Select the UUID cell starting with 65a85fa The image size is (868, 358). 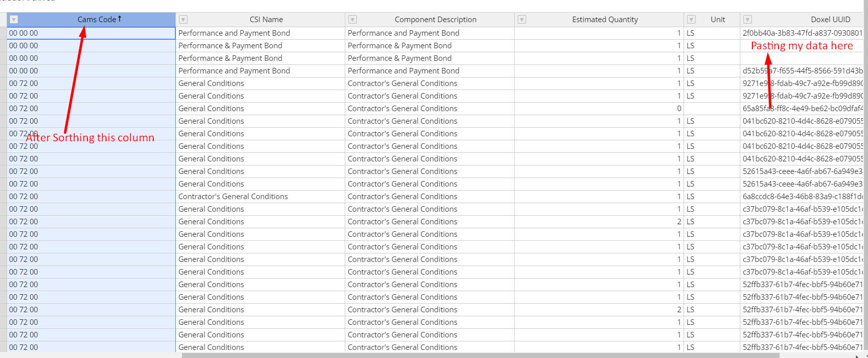pyautogui.click(x=802, y=109)
